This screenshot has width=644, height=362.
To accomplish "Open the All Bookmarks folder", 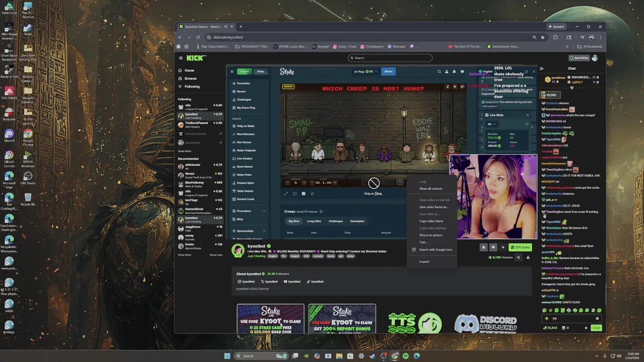I will point(590,46).
